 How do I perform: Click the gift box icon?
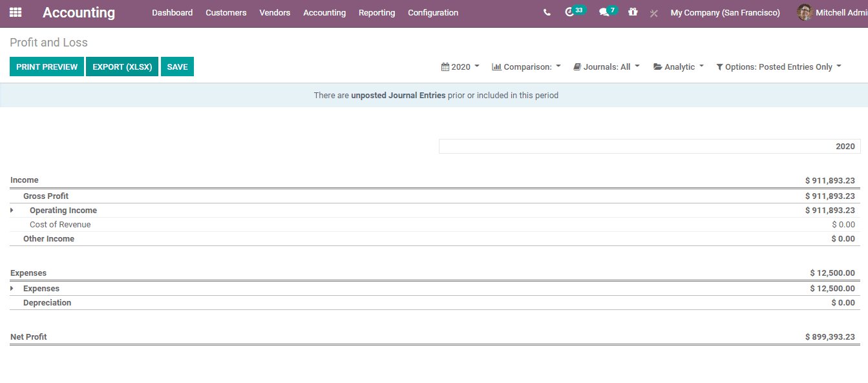(633, 12)
